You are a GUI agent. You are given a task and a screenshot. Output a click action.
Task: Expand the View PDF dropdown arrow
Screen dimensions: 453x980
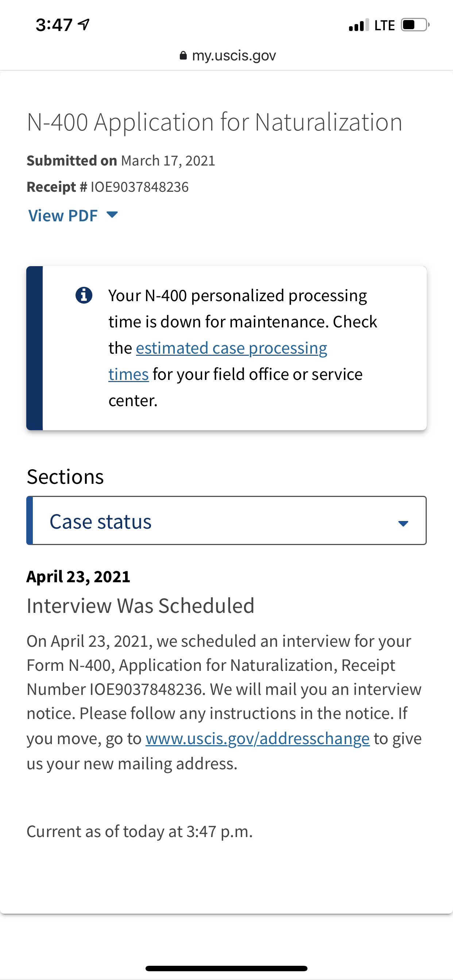(112, 215)
